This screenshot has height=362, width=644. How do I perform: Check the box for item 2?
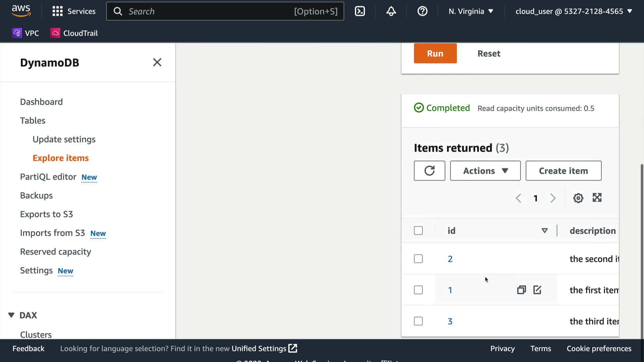(x=418, y=259)
